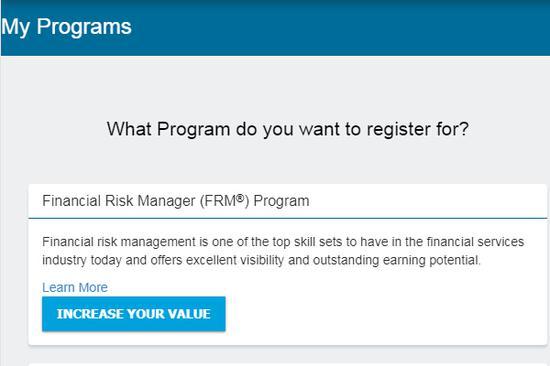
Task: Click the narrow gray strip along the left edge
Action: coord(3,211)
